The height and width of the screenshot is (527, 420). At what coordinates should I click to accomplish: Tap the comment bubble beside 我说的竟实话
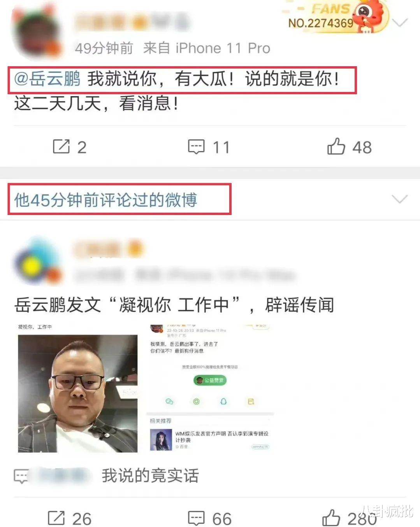click(x=21, y=476)
